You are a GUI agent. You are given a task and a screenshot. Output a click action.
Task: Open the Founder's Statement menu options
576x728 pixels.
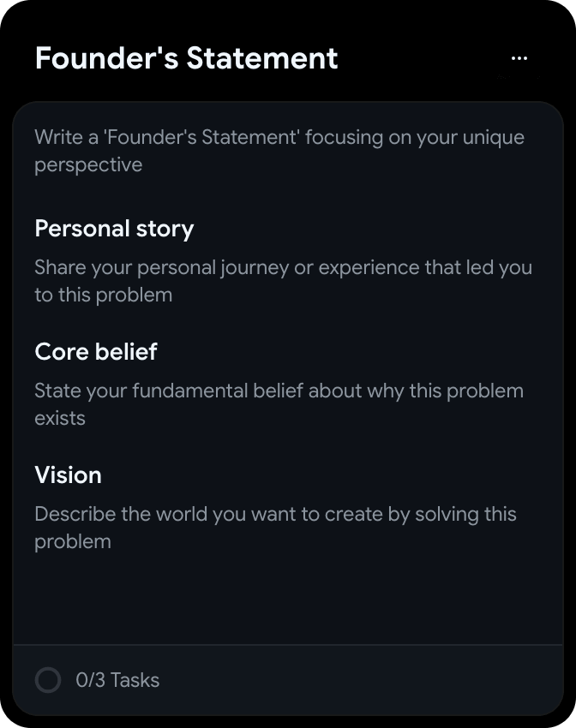519,57
